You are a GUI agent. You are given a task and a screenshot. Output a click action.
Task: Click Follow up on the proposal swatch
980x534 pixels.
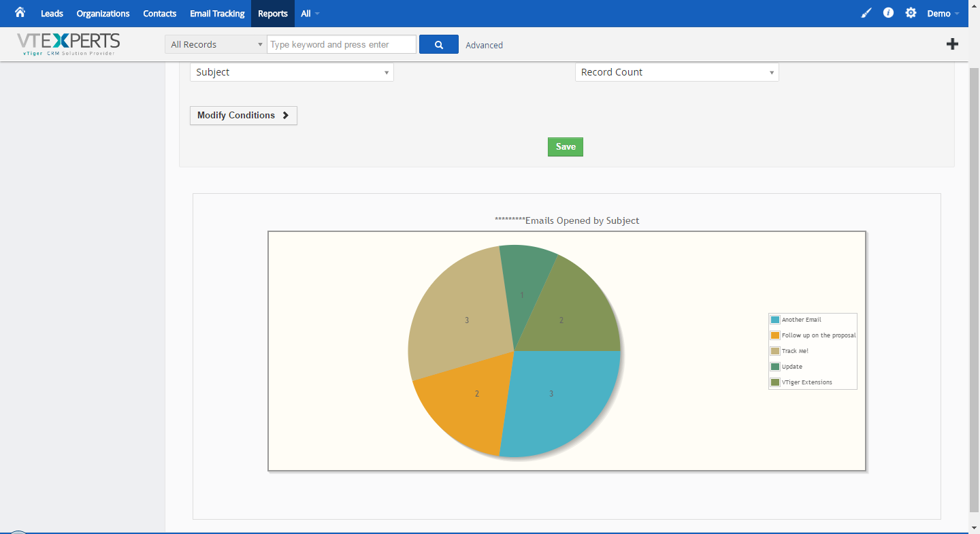[775, 335]
